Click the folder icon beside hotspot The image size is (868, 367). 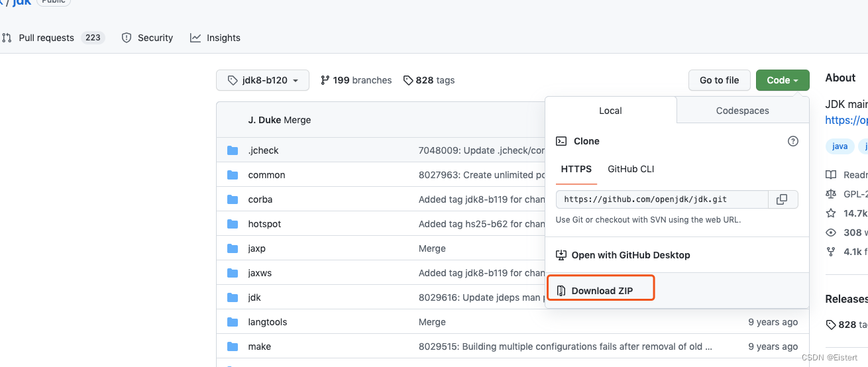[x=233, y=224]
